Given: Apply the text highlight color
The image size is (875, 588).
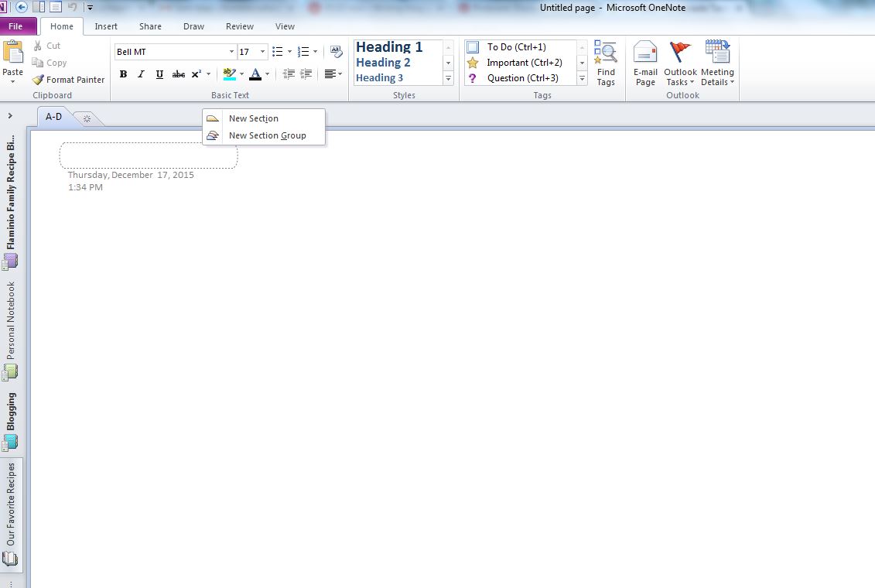Looking at the screenshot, I should (229, 74).
